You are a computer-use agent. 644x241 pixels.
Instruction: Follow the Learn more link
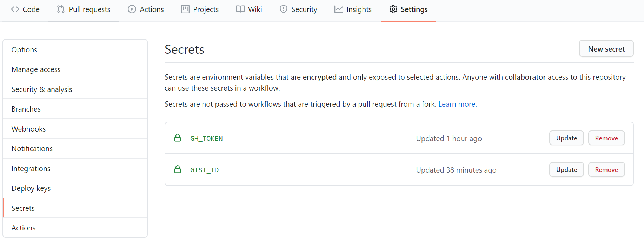pos(457,104)
